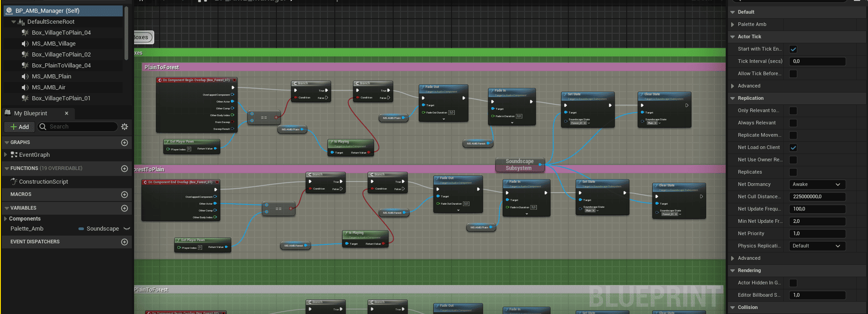Collapse the Replication section
Viewport: 868px width, 314px height.
pyautogui.click(x=733, y=98)
